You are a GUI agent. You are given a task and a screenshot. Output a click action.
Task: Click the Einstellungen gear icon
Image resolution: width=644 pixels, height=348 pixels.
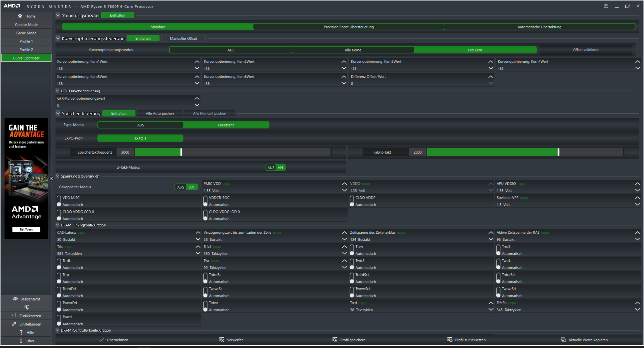point(14,324)
